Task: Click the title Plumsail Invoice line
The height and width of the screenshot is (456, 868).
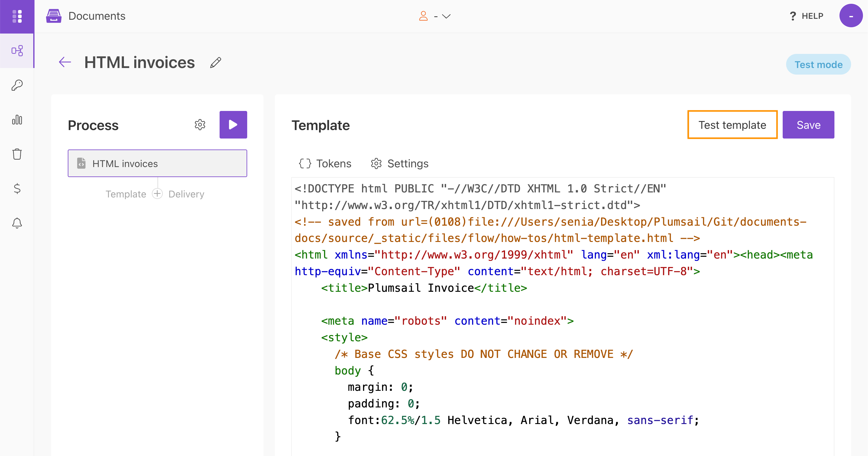Action: 424,288
